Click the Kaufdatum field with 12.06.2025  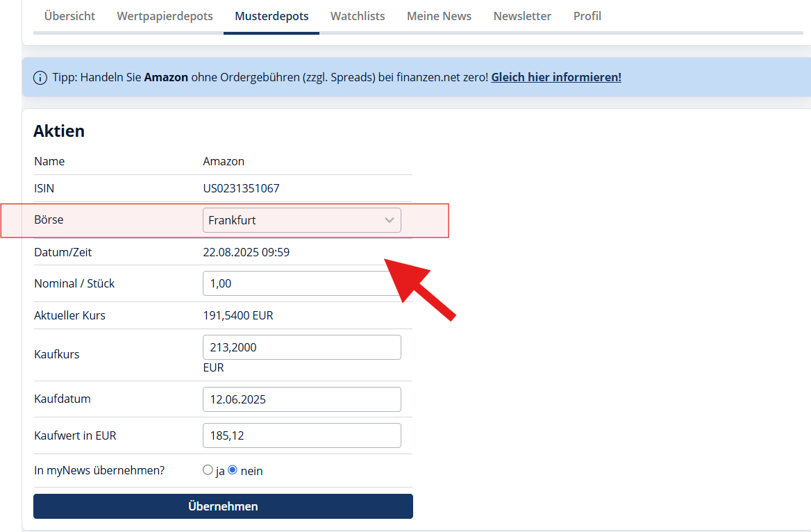point(301,399)
